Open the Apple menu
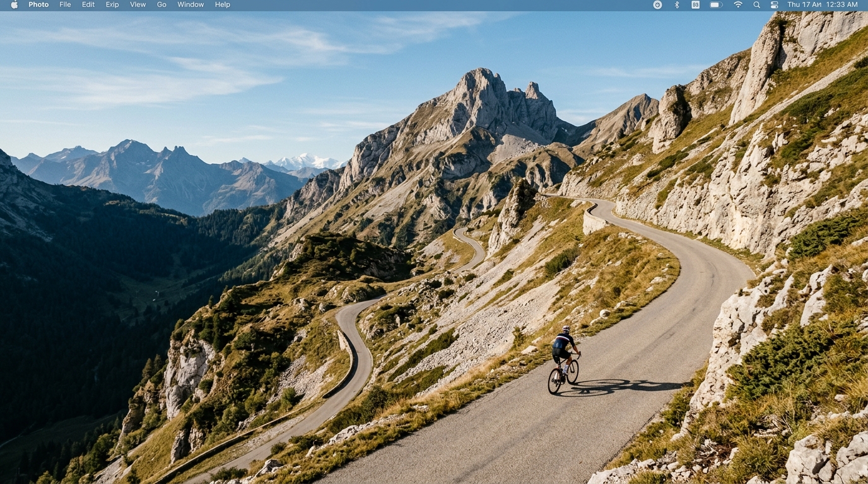The width and height of the screenshot is (868, 484). (14, 4)
